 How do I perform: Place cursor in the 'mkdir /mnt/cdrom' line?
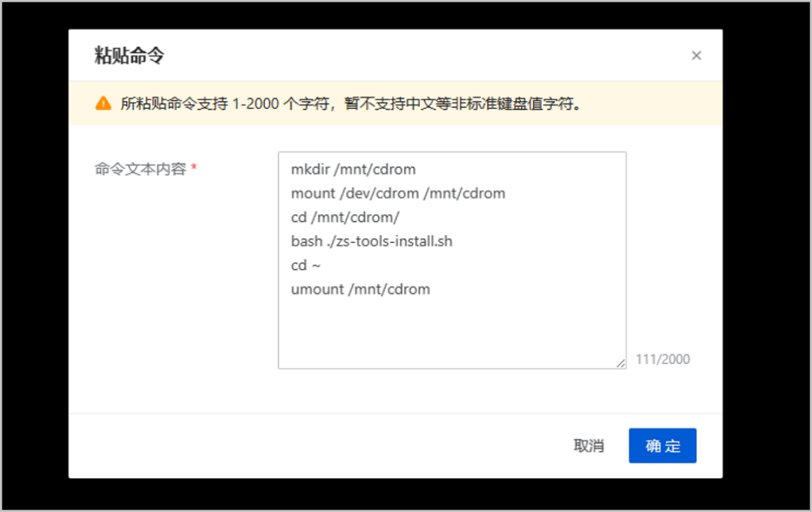coord(353,170)
